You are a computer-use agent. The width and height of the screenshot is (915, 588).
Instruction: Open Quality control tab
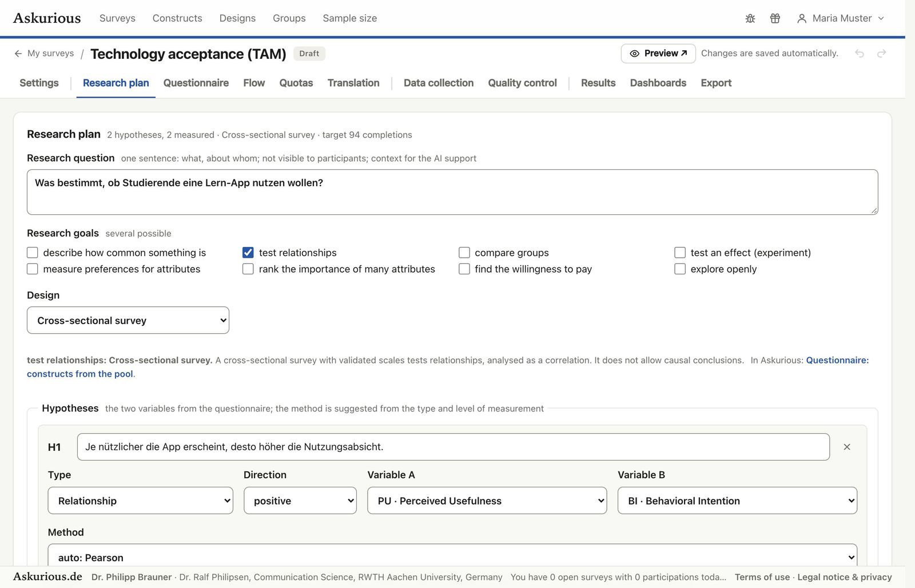522,83
